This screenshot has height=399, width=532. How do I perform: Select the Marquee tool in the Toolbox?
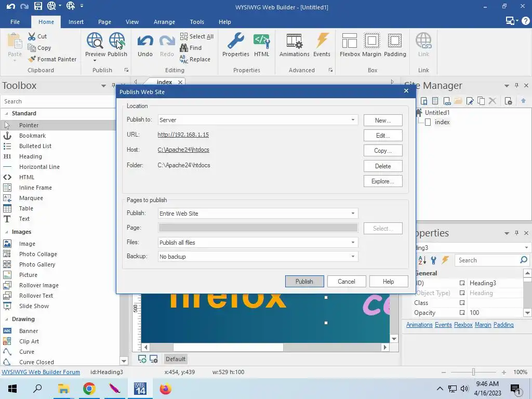tap(31, 198)
